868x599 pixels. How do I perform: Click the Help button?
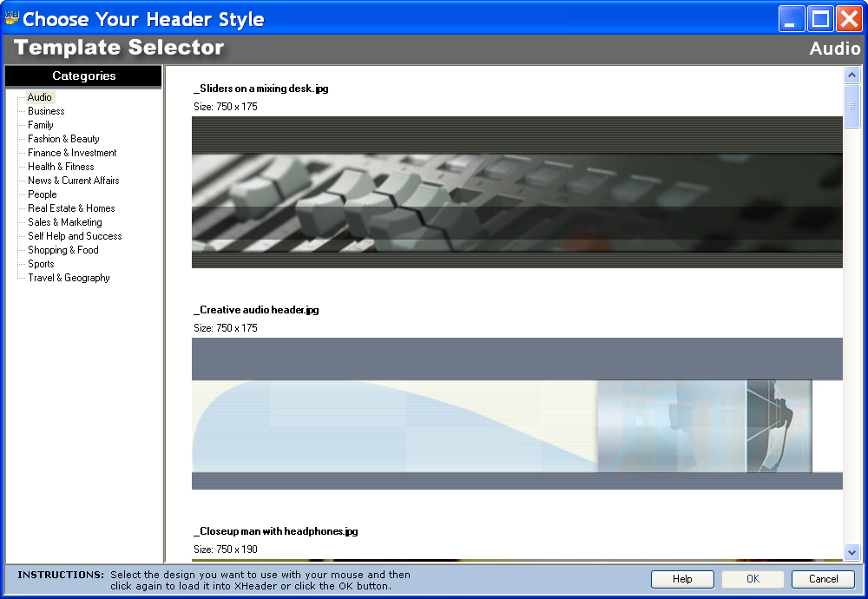[x=682, y=579]
